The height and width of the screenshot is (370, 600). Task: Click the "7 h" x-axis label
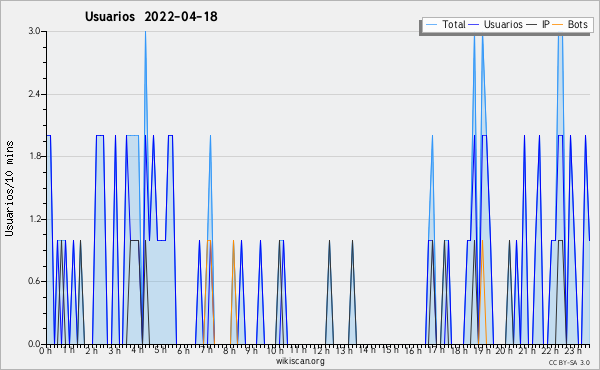click(207, 350)
